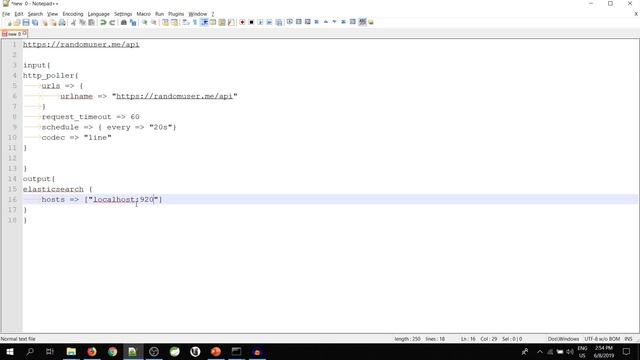The image size is (640, 360).
Task: Open Firefox from the taskbar
Action: tap(92, 351)
